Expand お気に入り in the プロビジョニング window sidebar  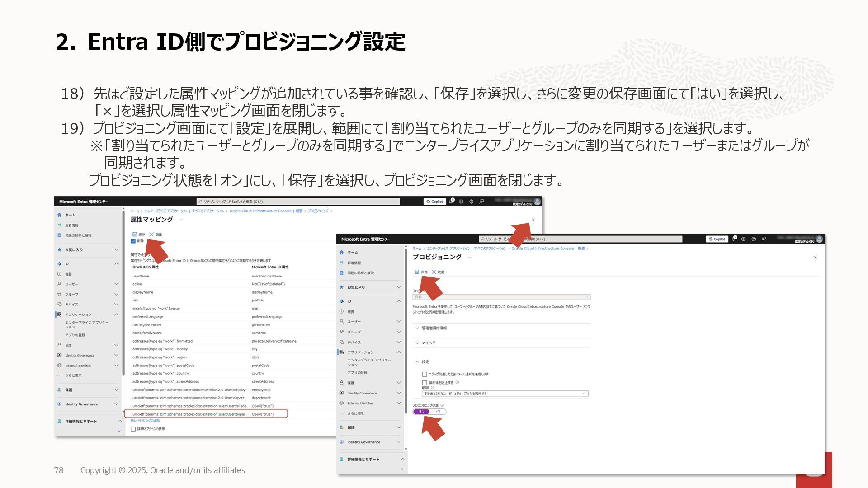pos(399,287)
